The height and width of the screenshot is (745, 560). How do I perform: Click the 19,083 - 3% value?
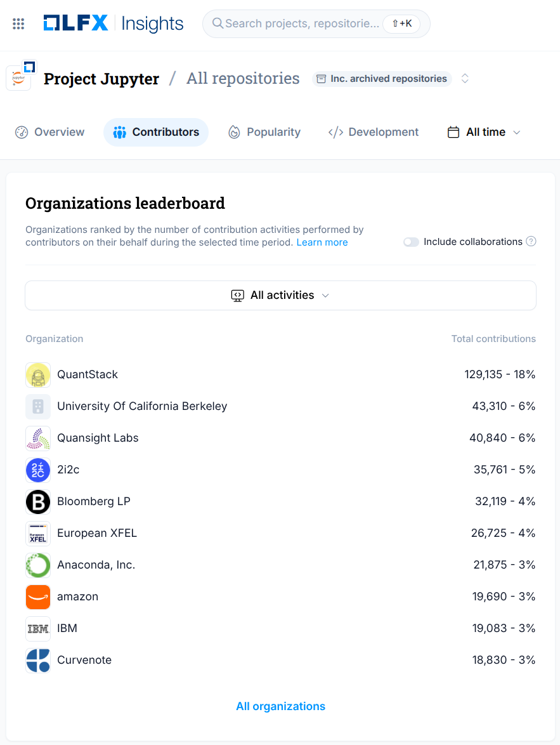[504, 628]
